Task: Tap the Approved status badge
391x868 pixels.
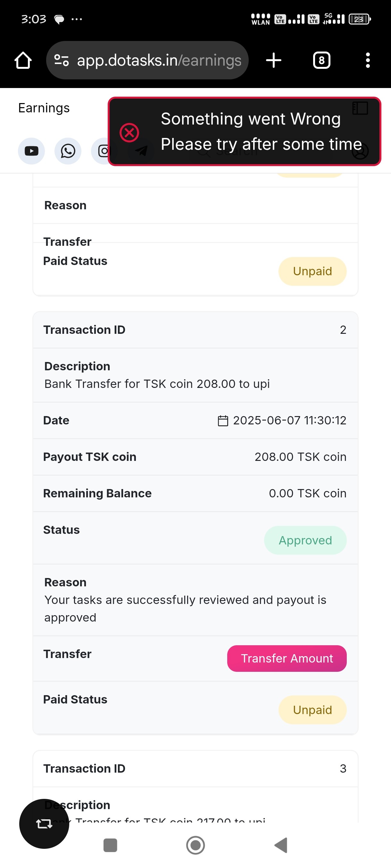Action: [305, 540]
